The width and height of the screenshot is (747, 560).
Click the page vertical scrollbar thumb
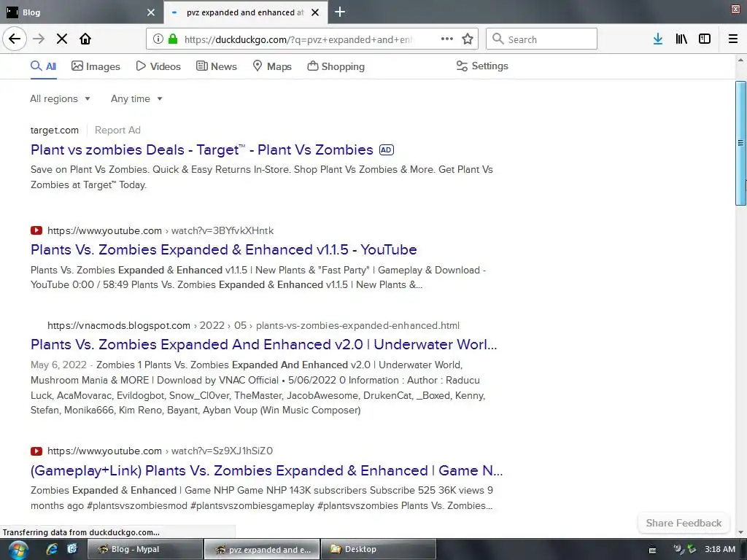pos(740,143)
